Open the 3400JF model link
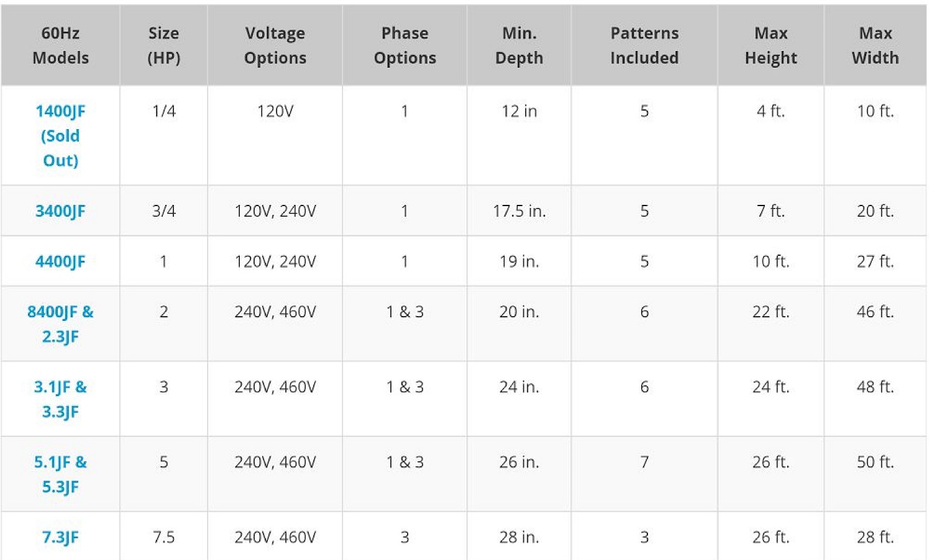 point(60,211)
